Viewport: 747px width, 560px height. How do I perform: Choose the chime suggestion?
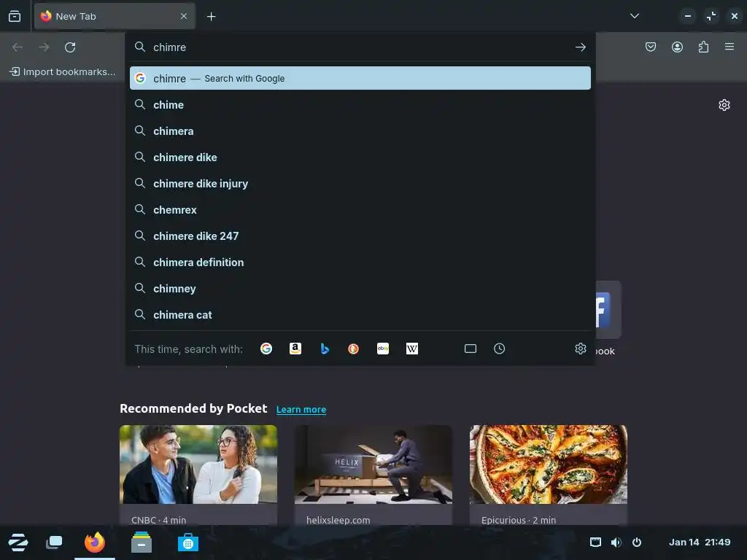click(360, 105)
